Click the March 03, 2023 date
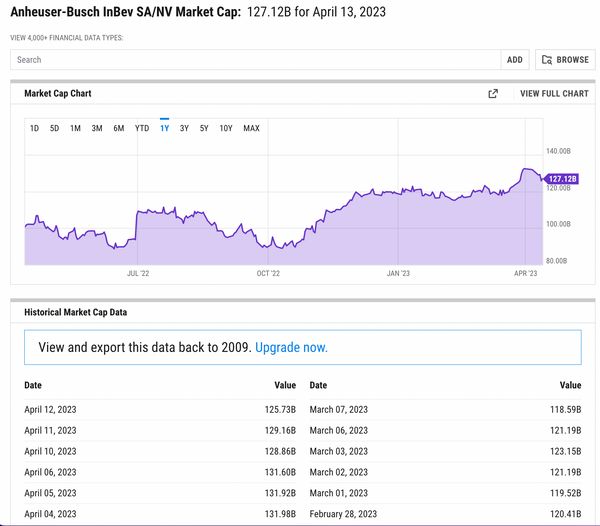This screenshot has height=526, width=600. tap(339, 451)
